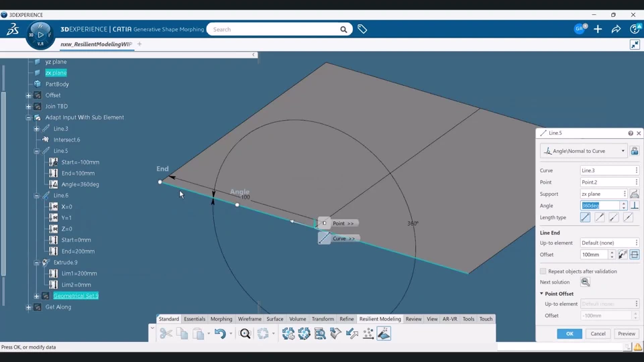The height and width of the screenshot is (362, 644).
Task: Collapse the Line.6 tree node
Action: tap(36, 196)
